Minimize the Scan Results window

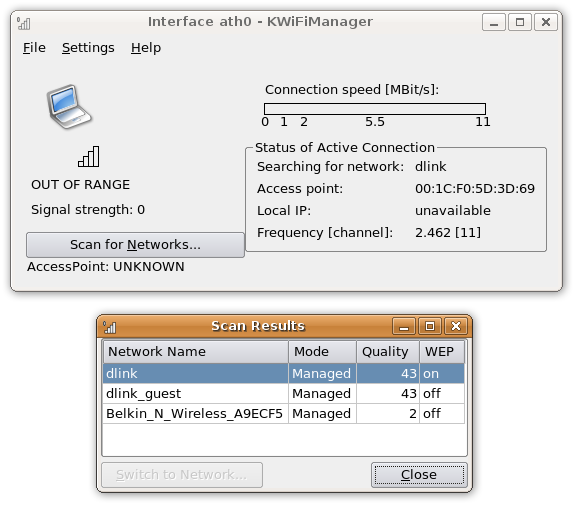[404, 326]
